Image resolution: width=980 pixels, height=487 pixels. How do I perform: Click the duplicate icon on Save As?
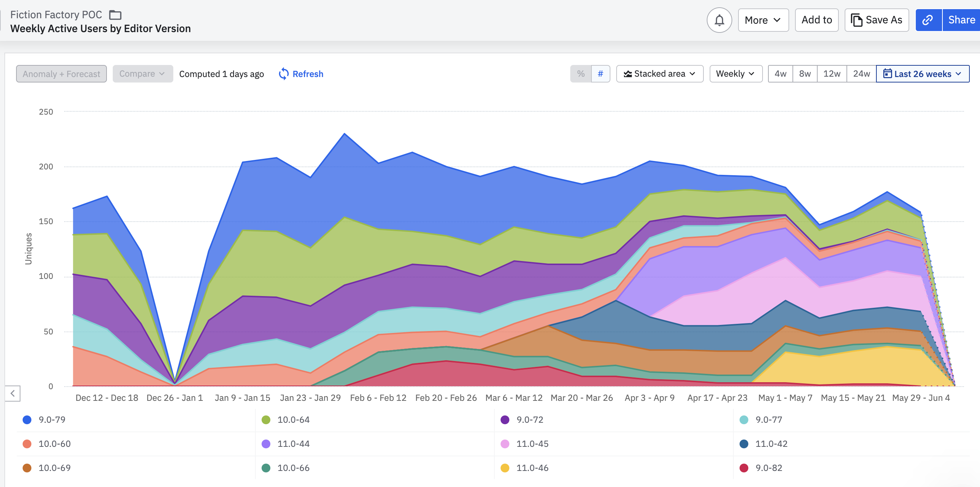pyautogui.click(x=856, y=20)
